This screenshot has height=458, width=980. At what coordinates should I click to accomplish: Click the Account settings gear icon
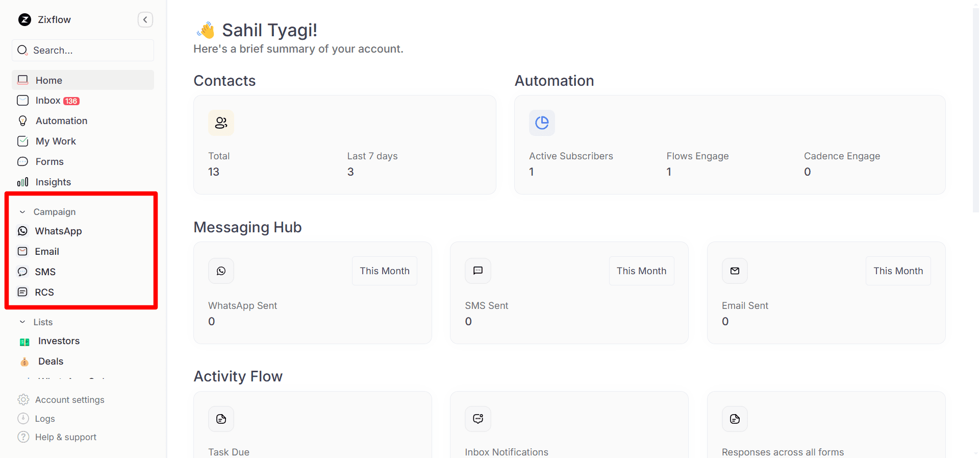pyautogui.click(x=23, y=400)
